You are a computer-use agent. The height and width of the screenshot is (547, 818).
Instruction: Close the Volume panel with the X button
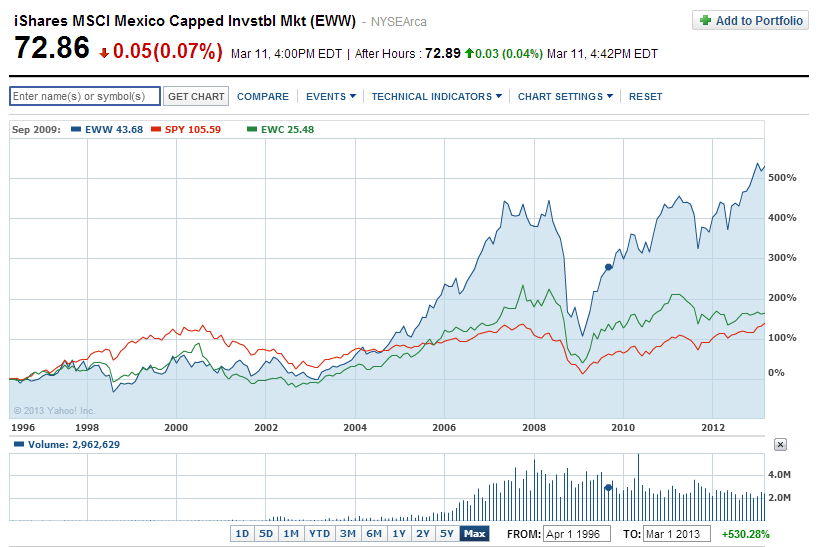click(x=780, y=444)
